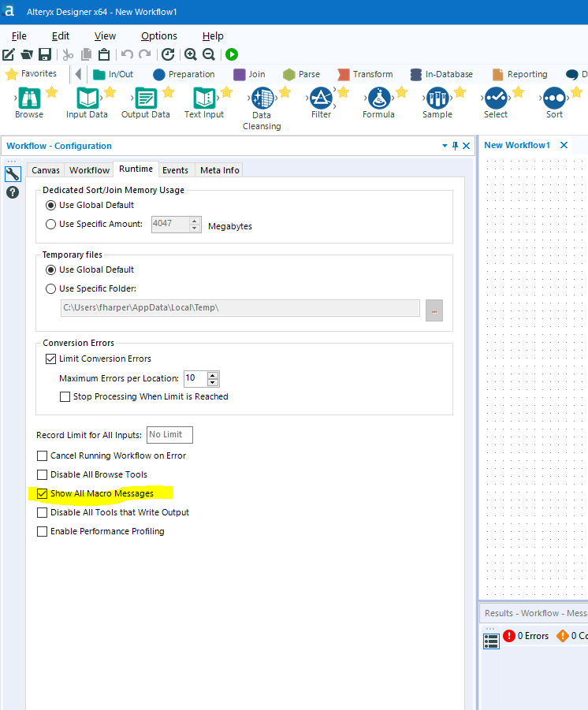
Task: Click the Undo arrow icon
Action: tap(127, 54)
